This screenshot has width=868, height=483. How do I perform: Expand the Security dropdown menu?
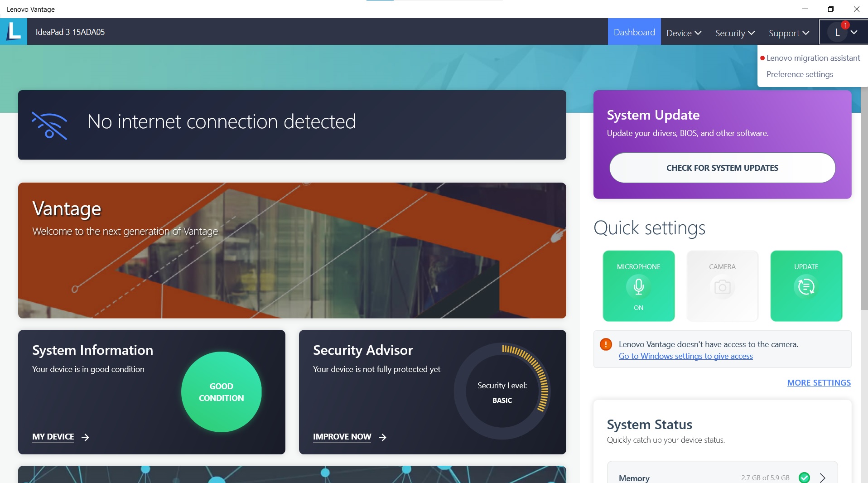(x=735, y=33)
